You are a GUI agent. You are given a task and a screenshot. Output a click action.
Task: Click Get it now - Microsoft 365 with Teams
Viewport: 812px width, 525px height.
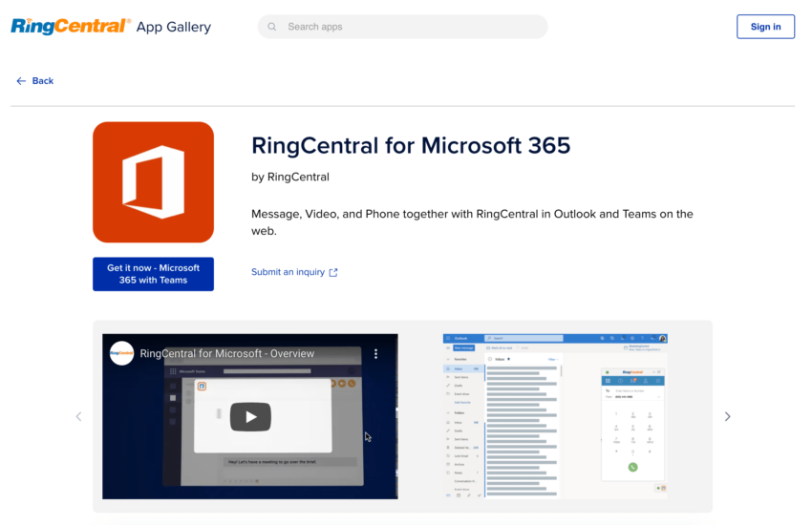153,274
